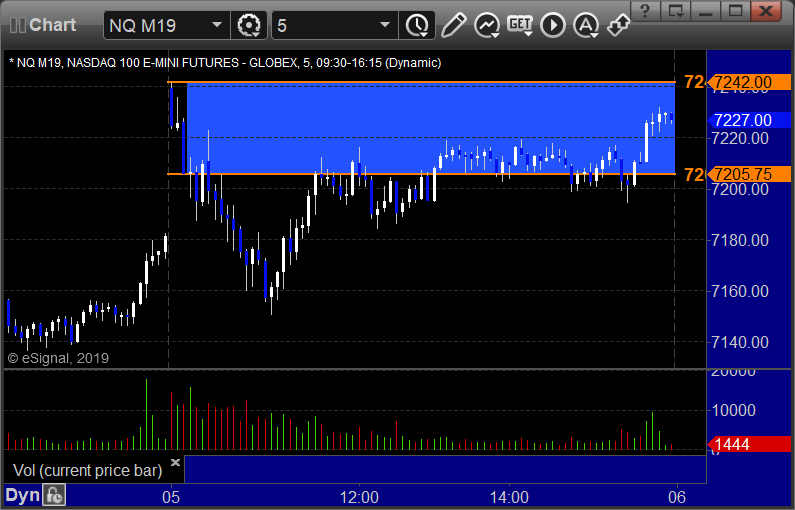Viewport: 795px width, 510px height.
Task: Click the 10000 volume axis label
Action: 734,410
